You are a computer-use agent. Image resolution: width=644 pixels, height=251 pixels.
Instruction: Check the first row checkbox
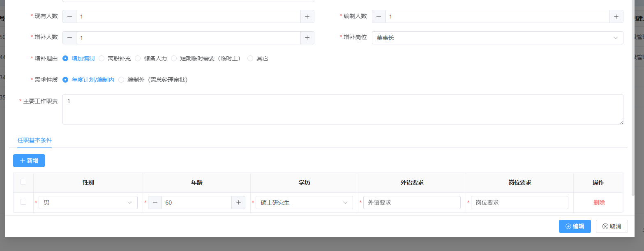(x=23, y=202)
